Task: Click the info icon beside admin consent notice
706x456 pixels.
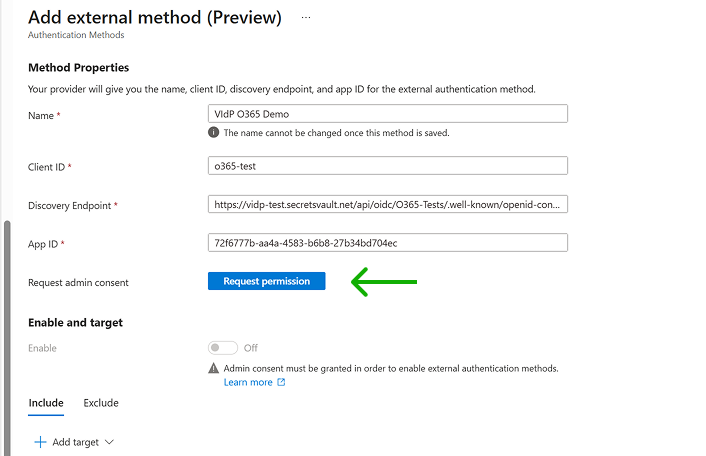Action: [214, 368]
